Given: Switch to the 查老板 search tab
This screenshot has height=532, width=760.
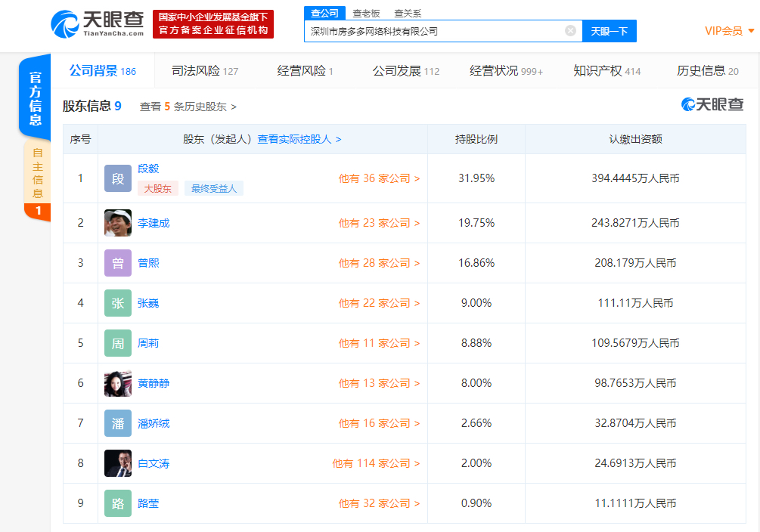Looking at the screenshot, I should pos(366,14).
